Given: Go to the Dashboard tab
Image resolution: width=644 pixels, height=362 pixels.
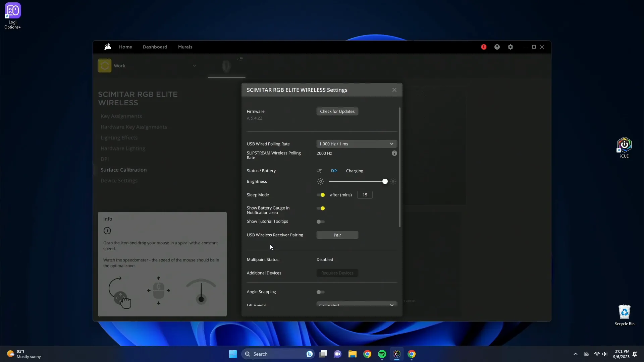Looking at the screenshot, I should click(155, 47).
